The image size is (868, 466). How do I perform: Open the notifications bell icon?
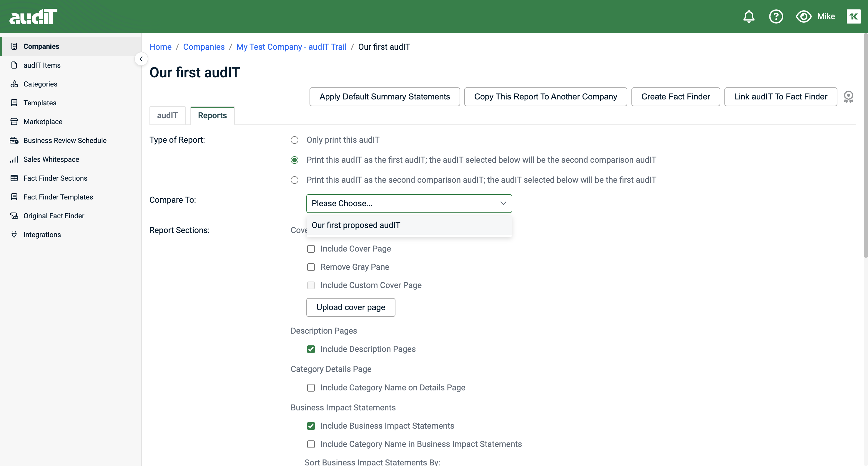749,16
